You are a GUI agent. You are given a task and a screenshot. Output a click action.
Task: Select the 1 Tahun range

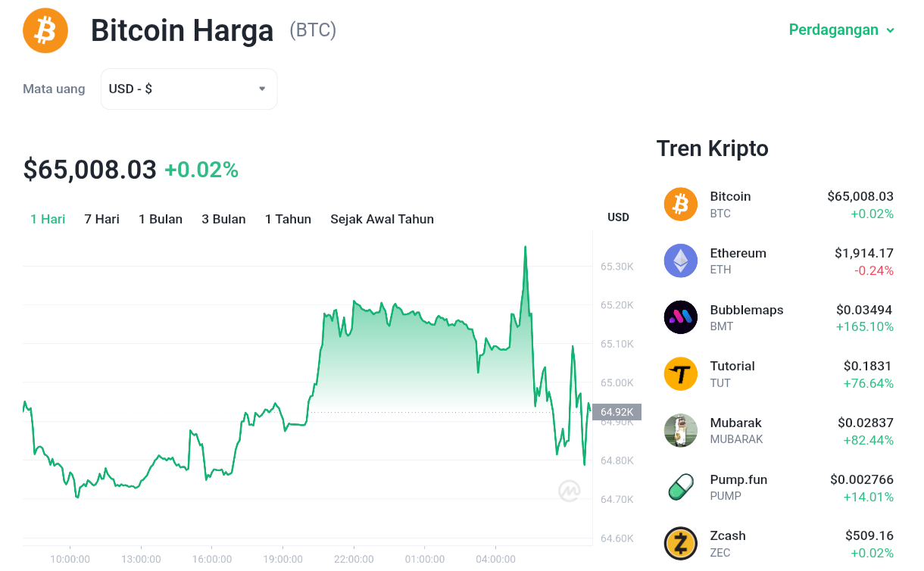click(x=288, y=219)
